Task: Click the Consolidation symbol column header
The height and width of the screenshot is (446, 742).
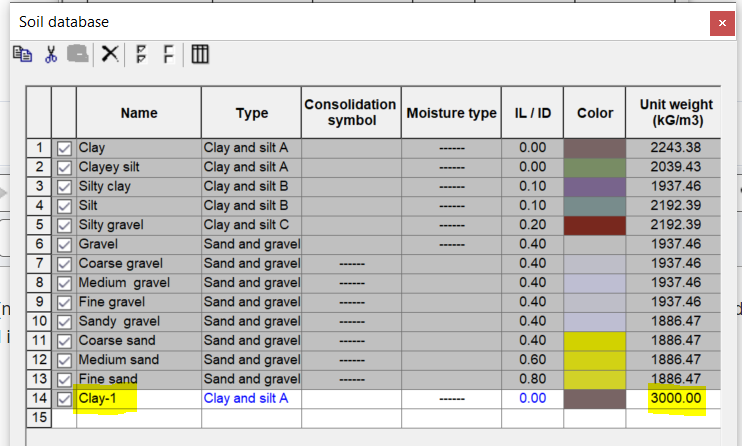Action: click(x=351, y=113)
